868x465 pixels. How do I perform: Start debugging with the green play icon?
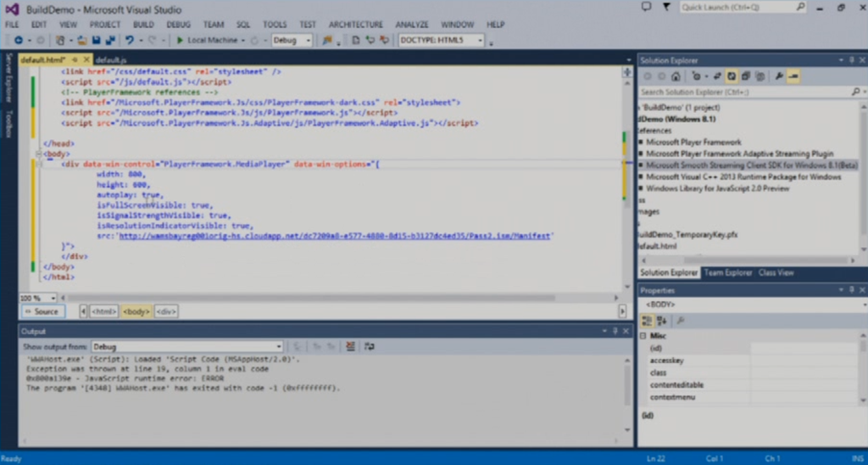pos(180,41)
